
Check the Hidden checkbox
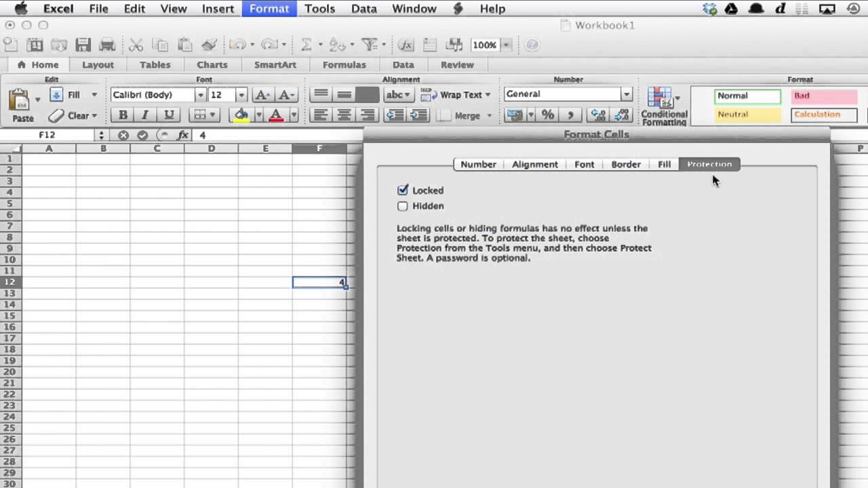(x=403, y=206)
